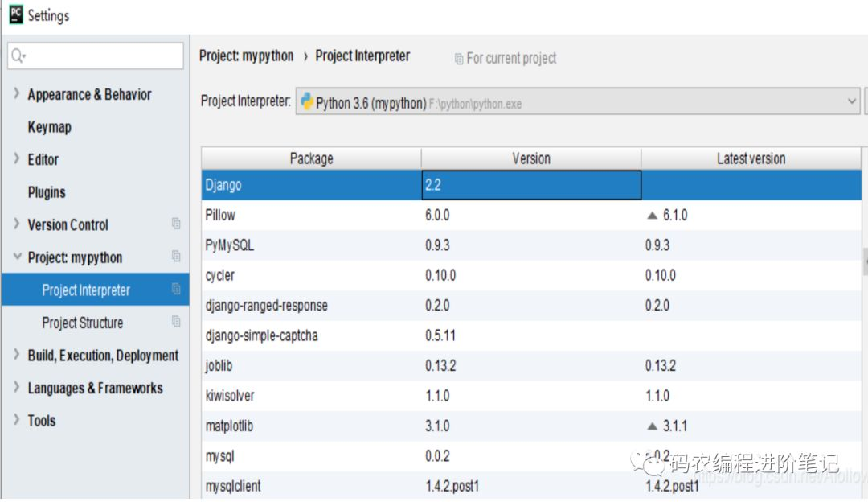Click the PyCharm logo in title bar

pyautogui.click(x=15, y=14)
